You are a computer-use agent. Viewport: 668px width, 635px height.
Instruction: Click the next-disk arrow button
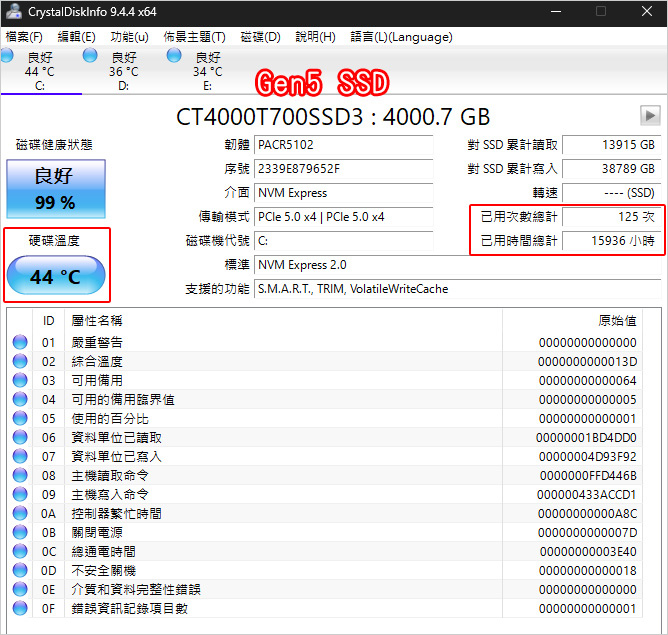pyautogui.click(x=650, y=115)
